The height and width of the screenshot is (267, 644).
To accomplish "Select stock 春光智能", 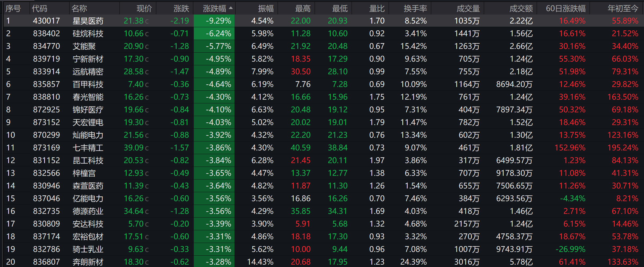I will (x=88, y=97).
